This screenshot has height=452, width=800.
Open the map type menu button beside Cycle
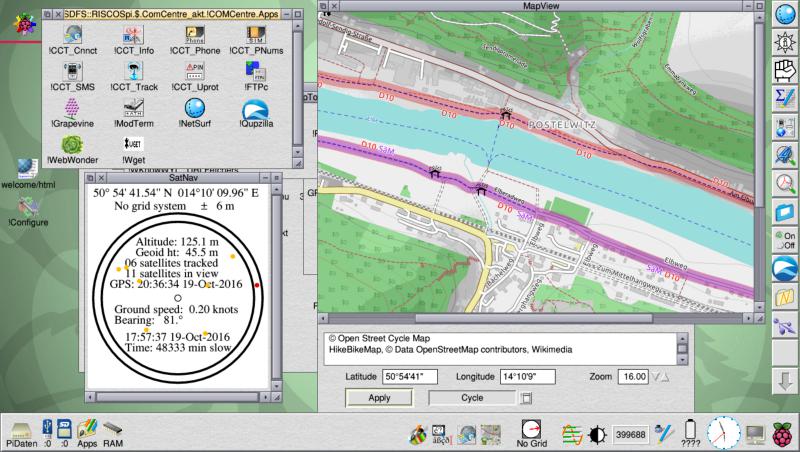[x=526, y=398]
